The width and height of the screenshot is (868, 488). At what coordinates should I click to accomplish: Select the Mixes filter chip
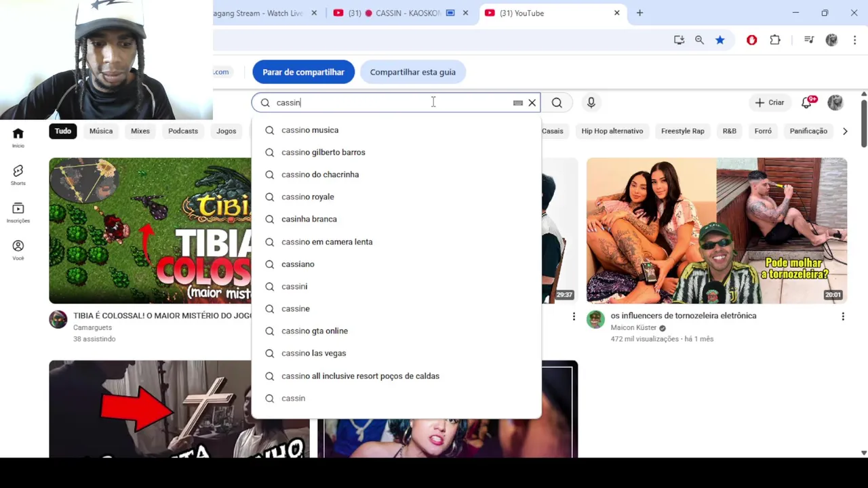point(140,131)
